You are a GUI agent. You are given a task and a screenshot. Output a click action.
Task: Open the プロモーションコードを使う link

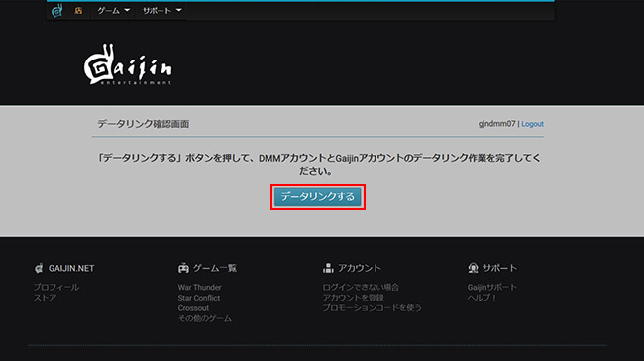[x=373, y=308]
